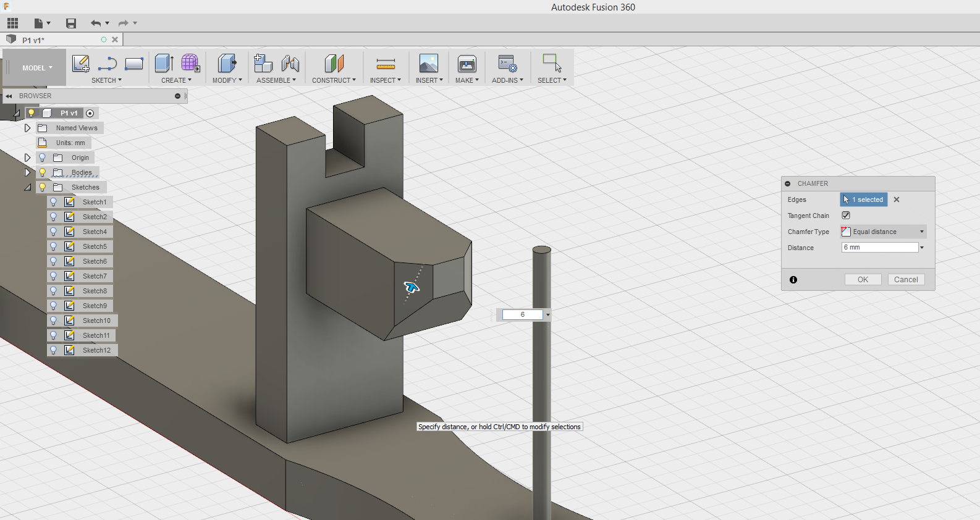This screenshot has height=520, width=980.
Task: Click the chamfer distance arrow manipulator
Action: (x=412, y=287)
